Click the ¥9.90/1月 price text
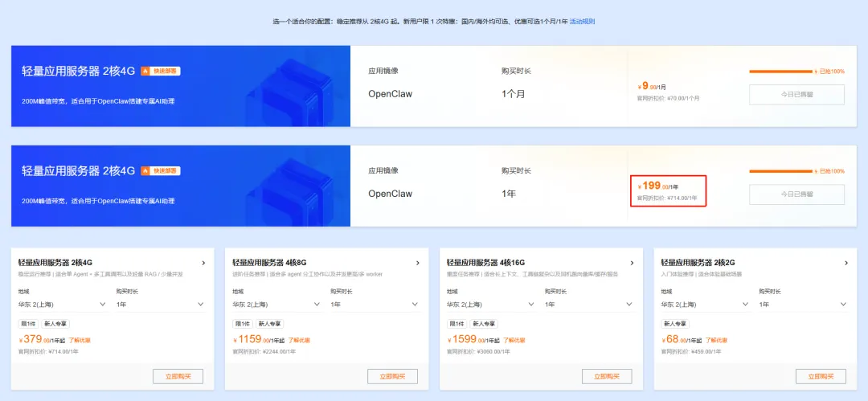868x401 pixels. click(652, 87)
